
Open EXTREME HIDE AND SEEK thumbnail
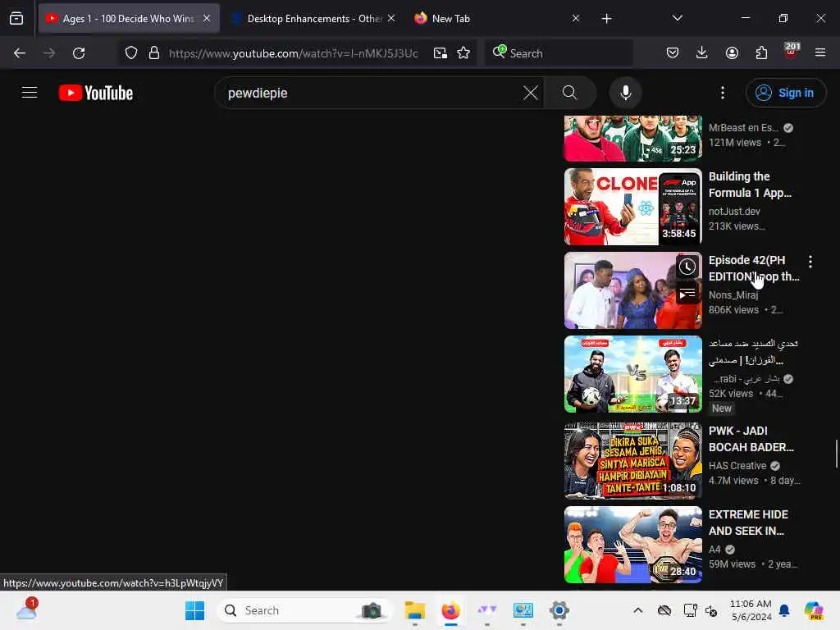pos(632,545)
